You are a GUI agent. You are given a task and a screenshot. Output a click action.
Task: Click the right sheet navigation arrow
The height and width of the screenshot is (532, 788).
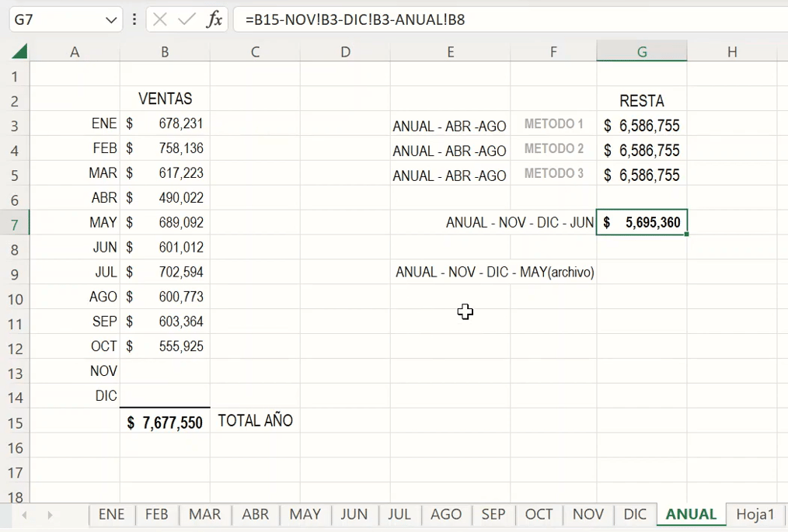pos(50,515)
